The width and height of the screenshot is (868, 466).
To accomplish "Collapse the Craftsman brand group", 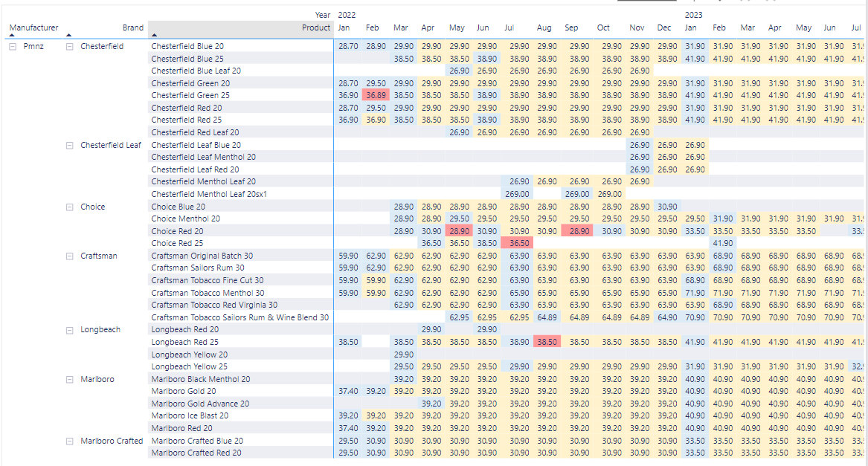I will point(70,256).
